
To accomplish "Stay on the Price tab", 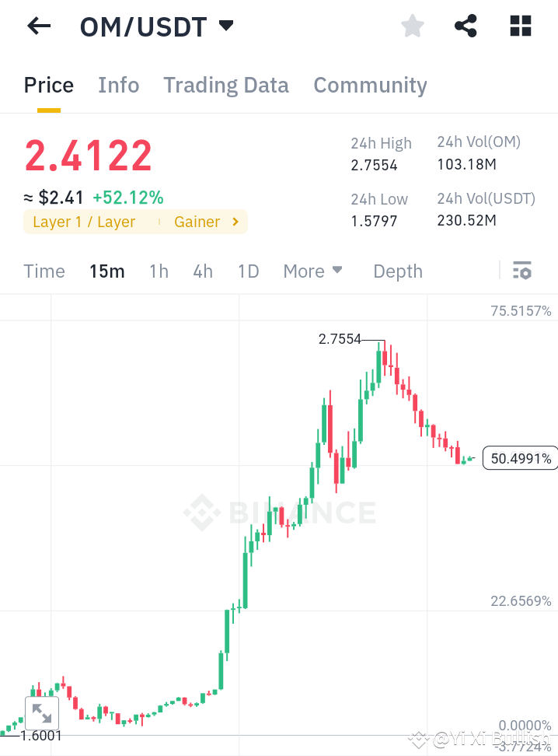I will pos(48,86).
